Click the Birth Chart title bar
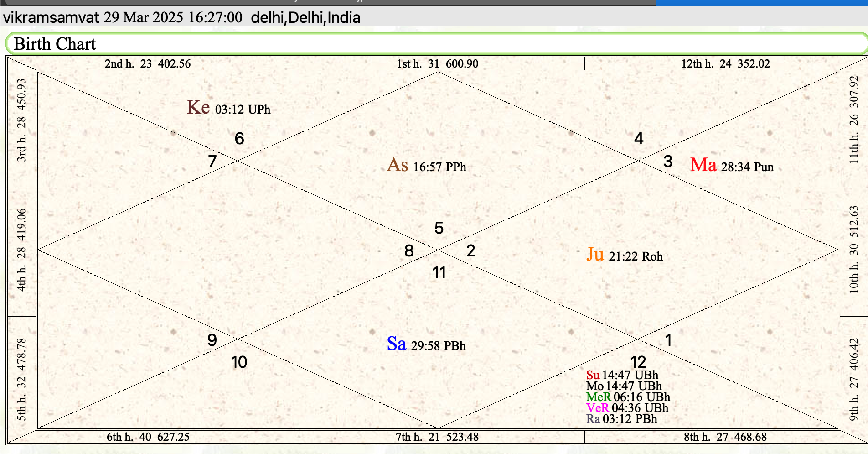The height and width of the screenshot is (454, 868). (55, 44)
